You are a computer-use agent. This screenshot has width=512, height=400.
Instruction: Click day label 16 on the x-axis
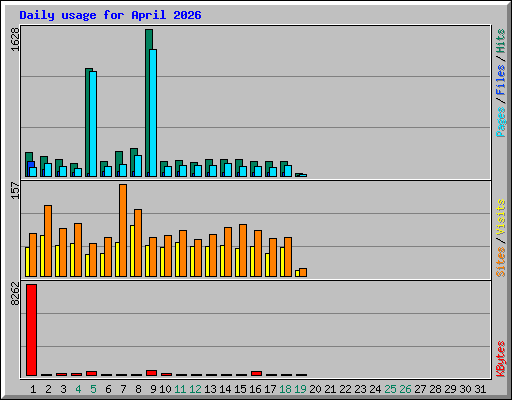(255, 389)
